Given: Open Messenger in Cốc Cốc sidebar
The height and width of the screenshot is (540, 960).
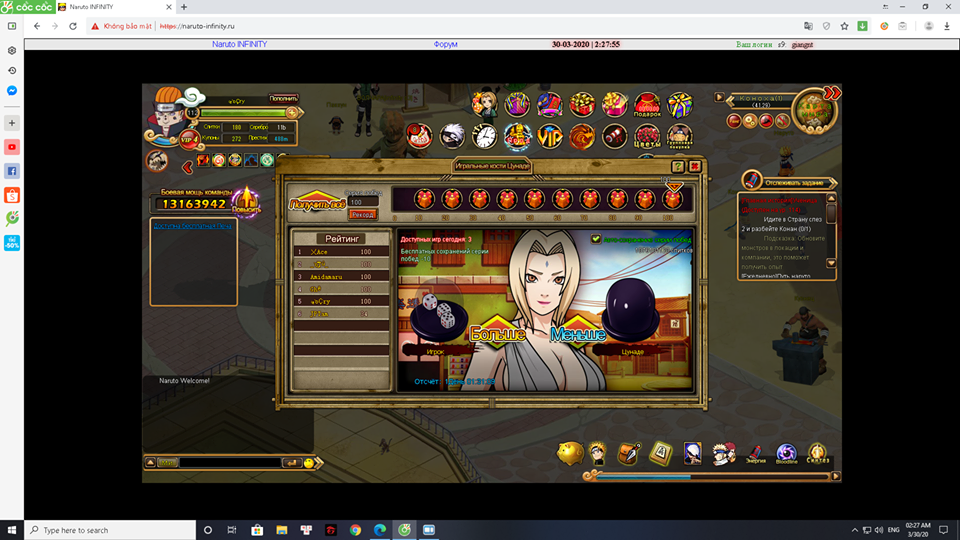Looking at the screenshot, I should (12, 91).
